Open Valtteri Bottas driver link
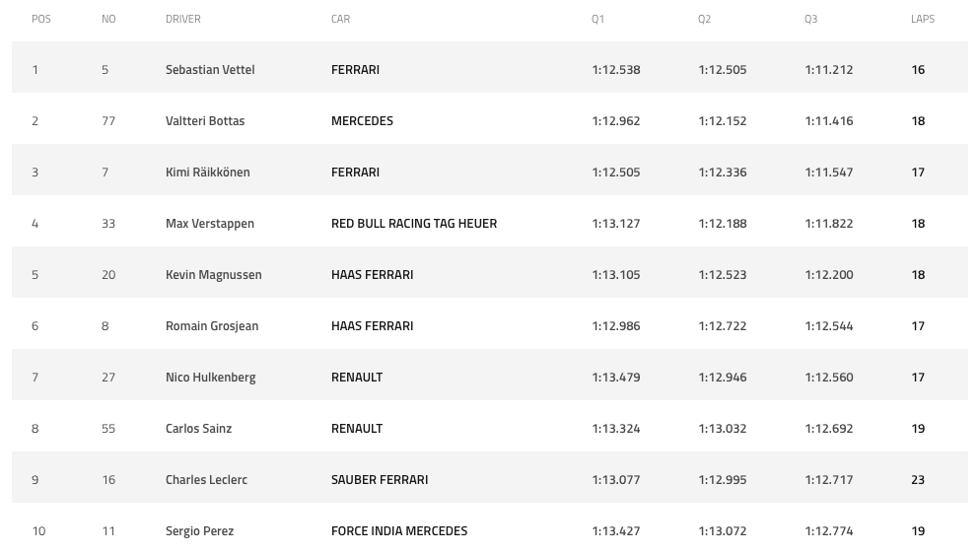The width and height of the screenshot is (980, 554). (205, 121)
